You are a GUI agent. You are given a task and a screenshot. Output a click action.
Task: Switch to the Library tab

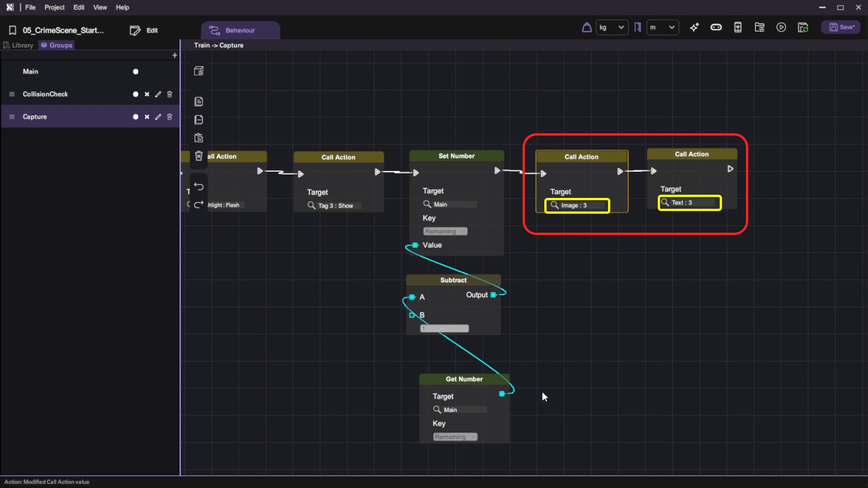[19, 45]
